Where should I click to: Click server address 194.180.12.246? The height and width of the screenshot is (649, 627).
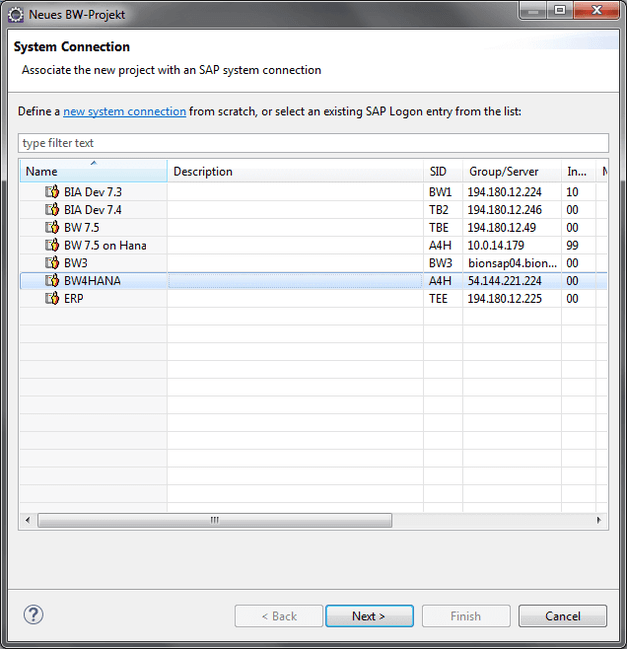[504, 210]
